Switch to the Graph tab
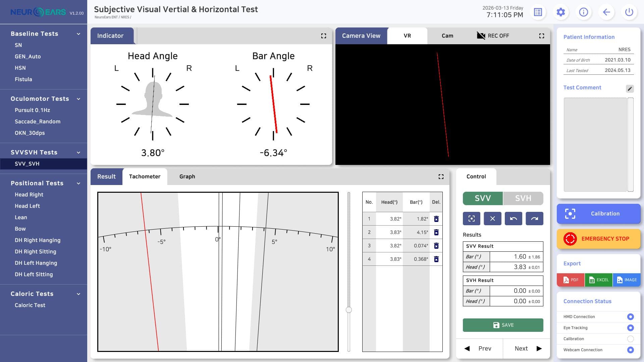Viewport: 644px width, 362px height. pyautogui.click(x=187, y=177)
